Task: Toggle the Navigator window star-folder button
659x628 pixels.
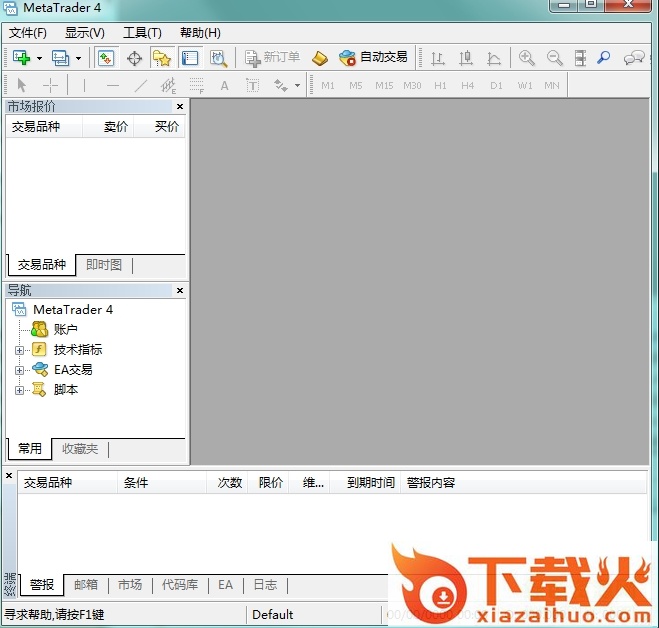Action: coord(161,58)
